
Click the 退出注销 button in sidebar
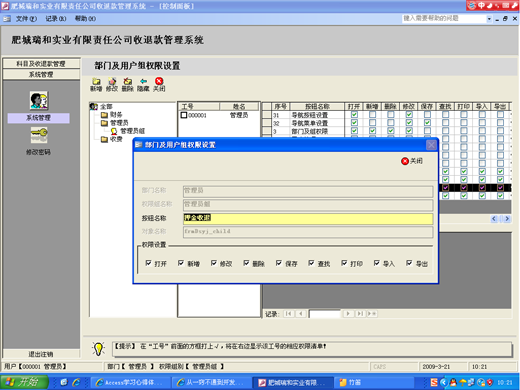click(41, 354)
